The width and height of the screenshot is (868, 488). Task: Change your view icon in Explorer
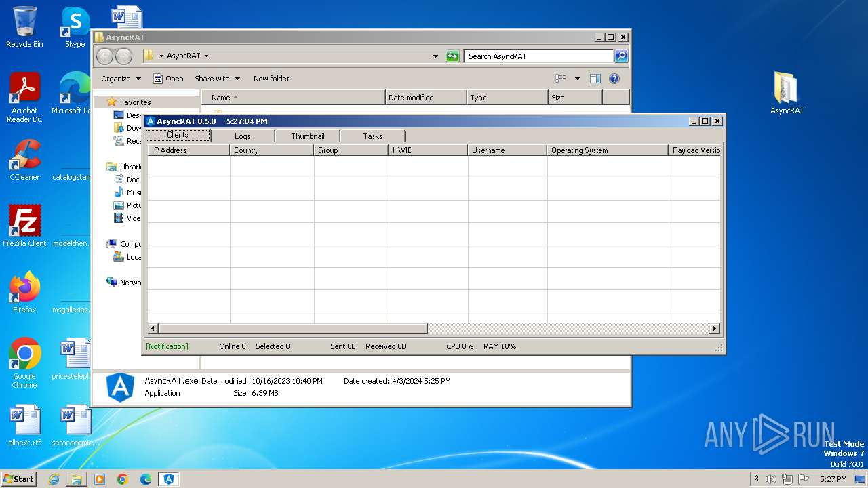click(x=561, y=79)
